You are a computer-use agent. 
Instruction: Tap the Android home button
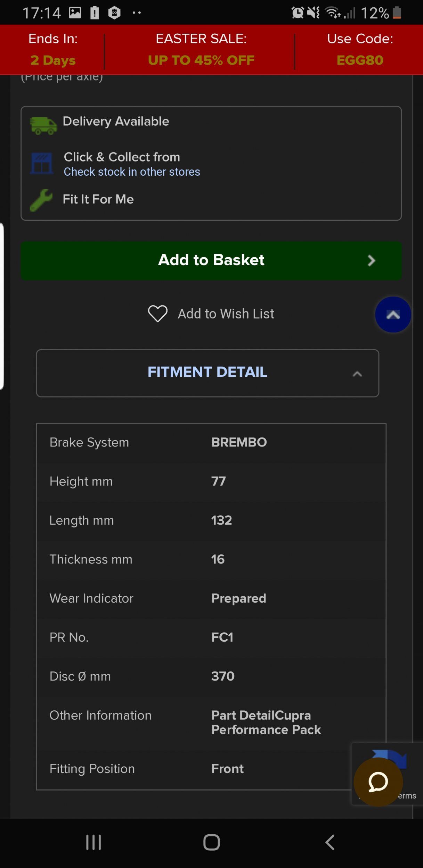[211, 842]
